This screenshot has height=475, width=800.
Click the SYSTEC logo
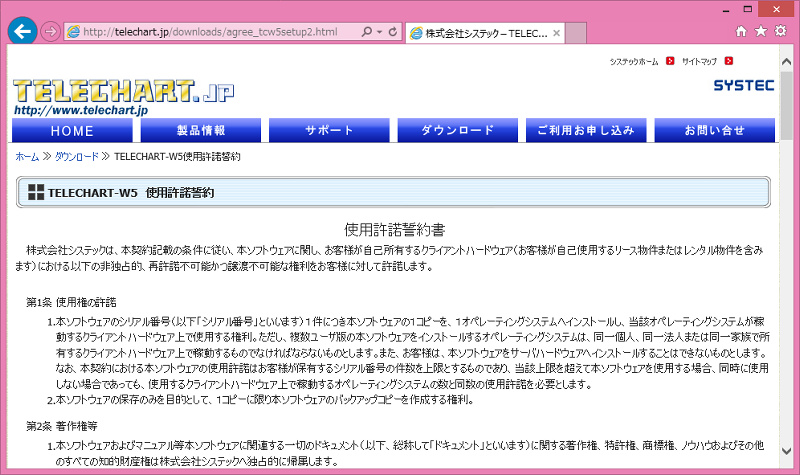[x=744, y=86]
